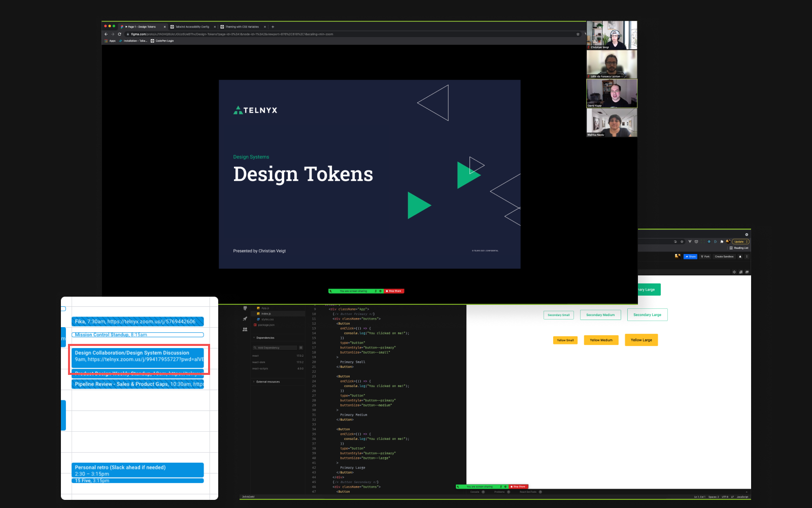Bookmark the figma.com page with the star

click(578, 34)
